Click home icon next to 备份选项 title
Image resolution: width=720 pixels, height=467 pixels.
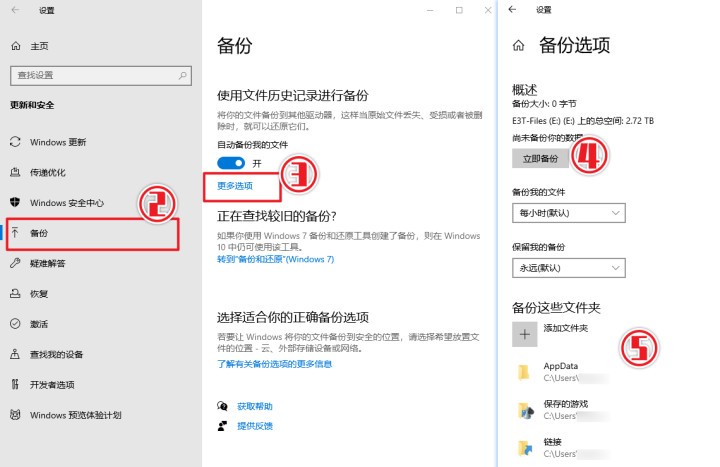[518, 45]
